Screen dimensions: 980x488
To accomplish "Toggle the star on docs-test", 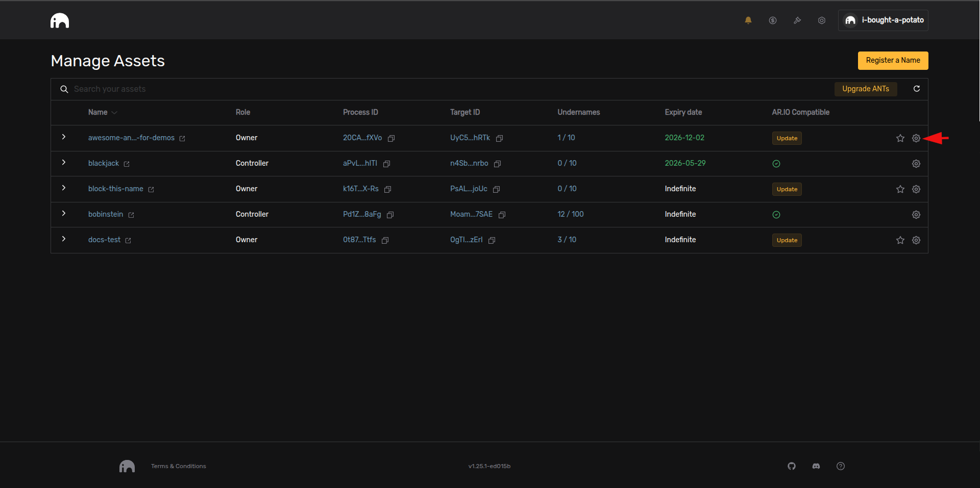I will click(900, 240).
